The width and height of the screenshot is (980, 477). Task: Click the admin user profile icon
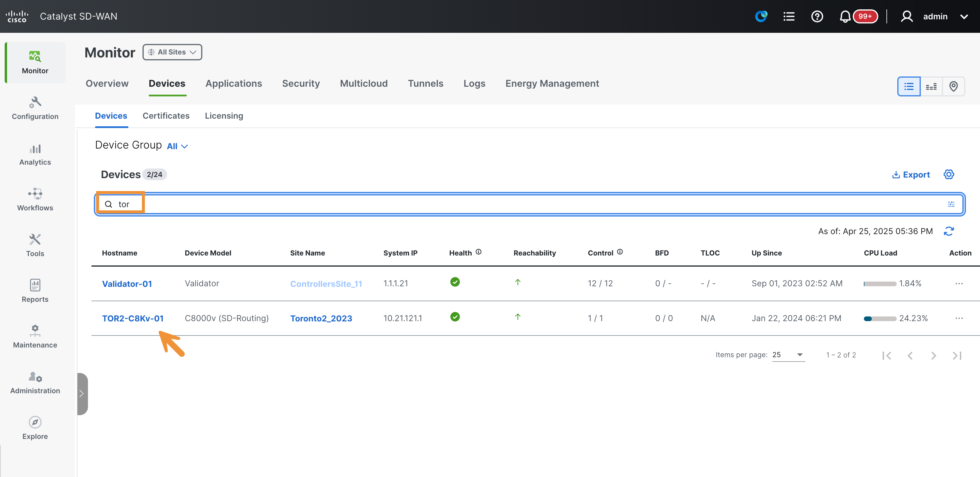coord(907,16)
